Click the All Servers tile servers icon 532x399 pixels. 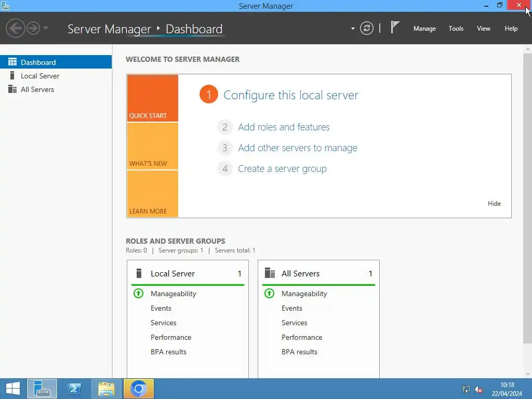pyautogui.click(x=270, y=273)
